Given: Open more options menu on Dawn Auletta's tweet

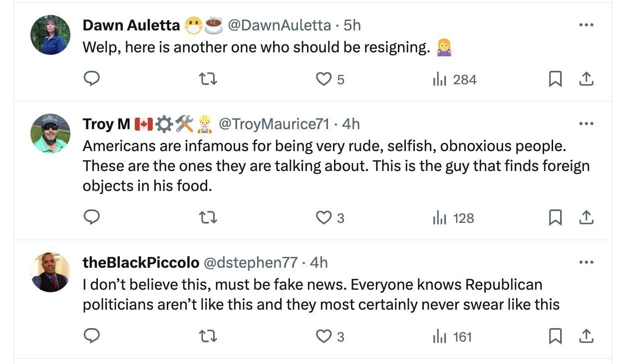Looking at the screenshot, I should pyautogui.click(x=587, y=25).
